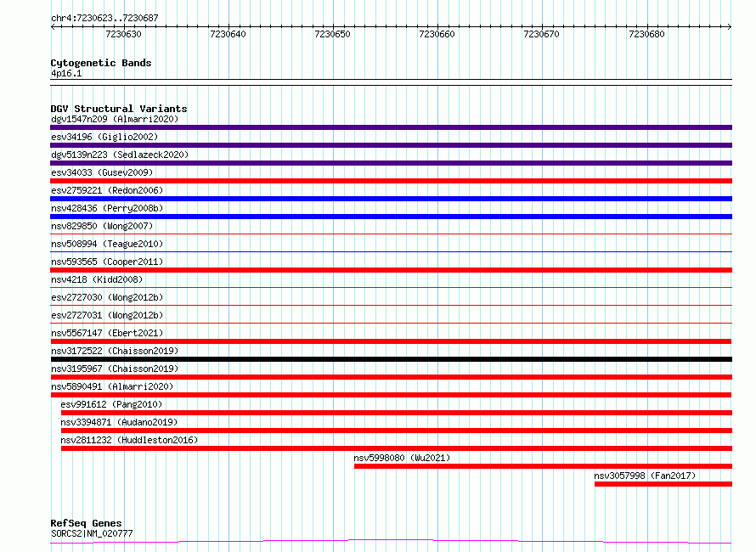Viewport: 756px width, 552px height.
Task: Open the esv34033 (Gusev2009) variant
Action: [102, 172]
